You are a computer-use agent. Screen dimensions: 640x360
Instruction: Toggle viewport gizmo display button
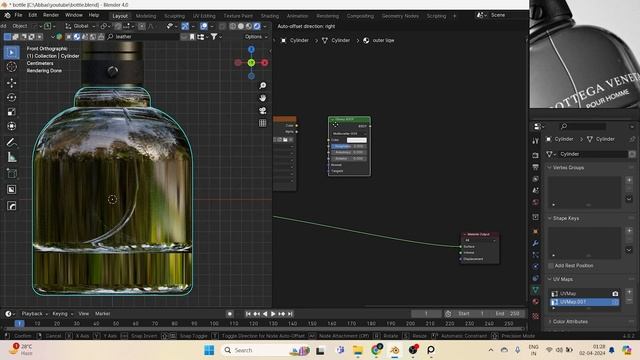185,26
